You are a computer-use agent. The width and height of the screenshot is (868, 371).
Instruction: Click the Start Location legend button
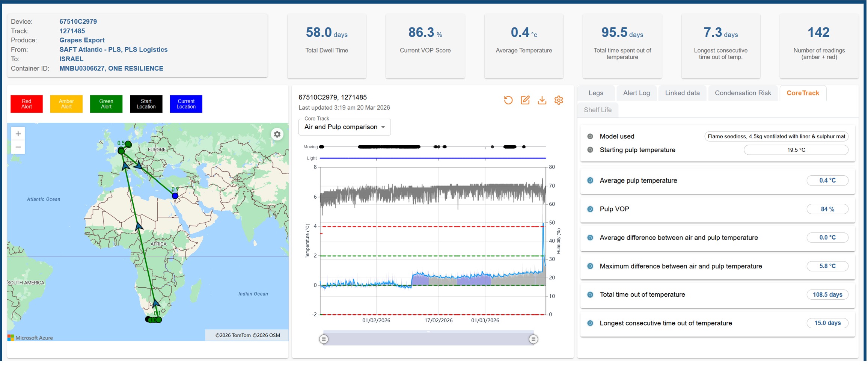click(146, 104)
